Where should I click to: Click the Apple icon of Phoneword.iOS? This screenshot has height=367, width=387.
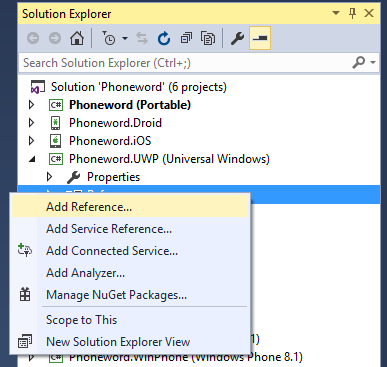tap(55, 141)
